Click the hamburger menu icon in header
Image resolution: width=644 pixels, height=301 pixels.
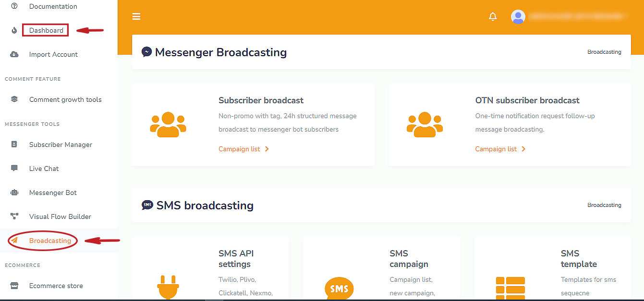136,17
